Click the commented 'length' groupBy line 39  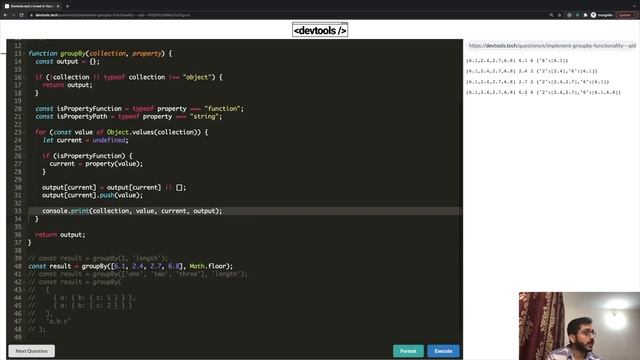coord(98,258)
